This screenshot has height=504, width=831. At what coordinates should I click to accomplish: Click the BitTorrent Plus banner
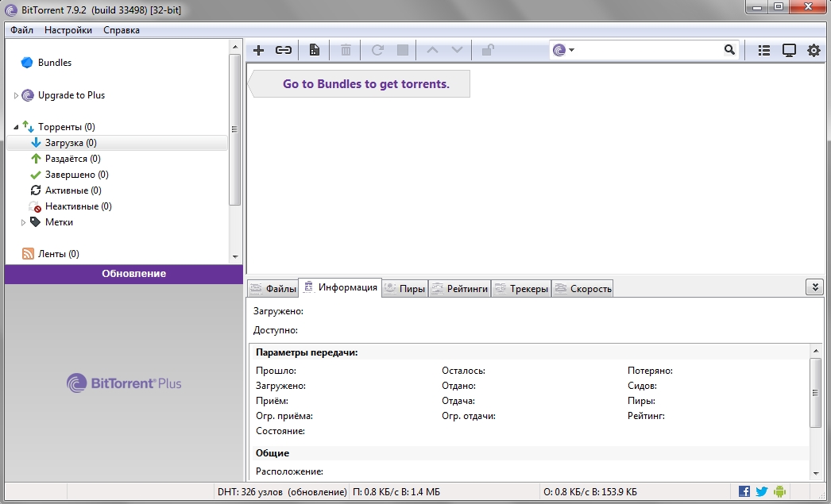pyautogui.click(x=124, y=383)
